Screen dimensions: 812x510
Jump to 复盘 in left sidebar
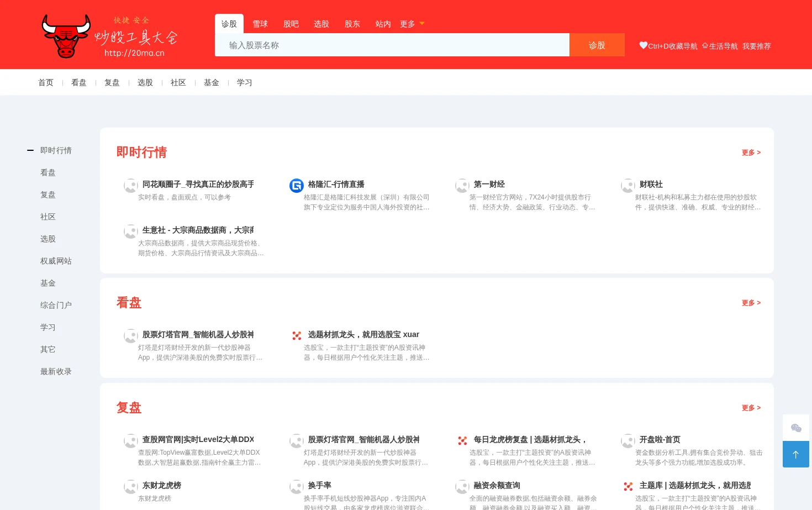click(x=48, y=194)
